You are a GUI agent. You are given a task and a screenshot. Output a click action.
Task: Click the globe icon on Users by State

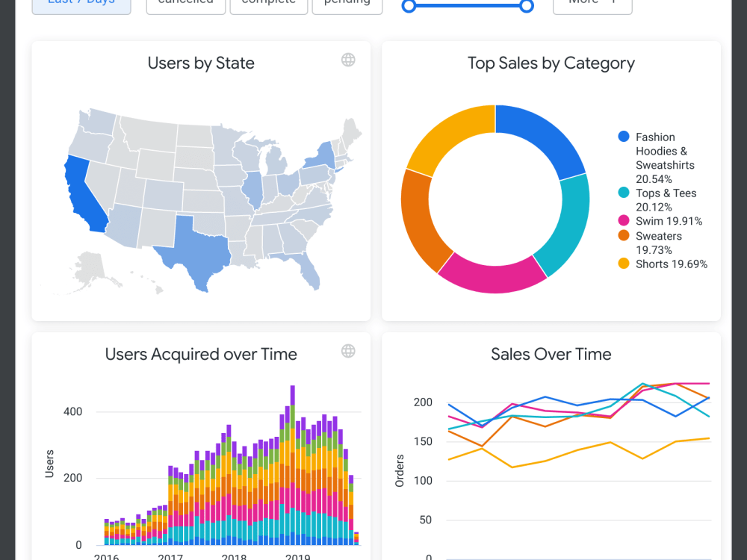[348, 60]
